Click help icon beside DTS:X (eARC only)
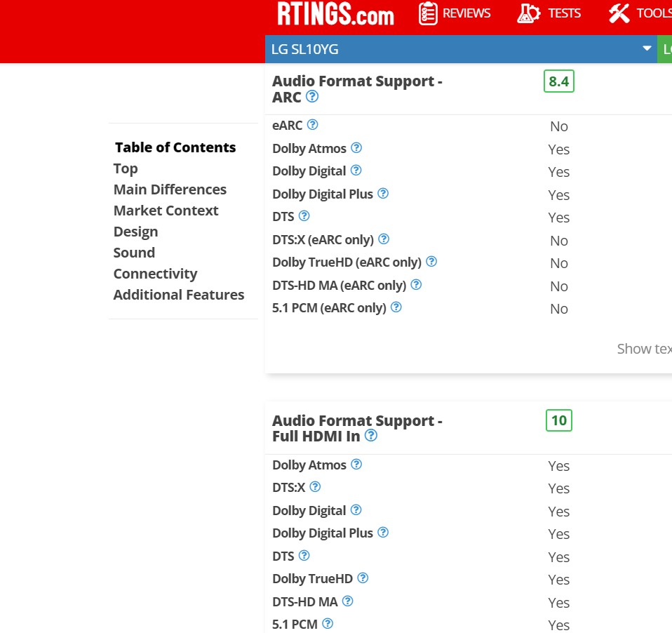 click(384, 239)
